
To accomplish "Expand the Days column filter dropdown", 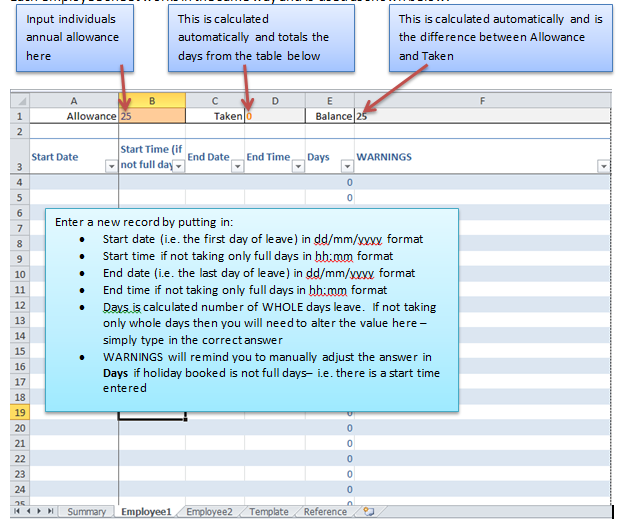I will click(347, 166).
